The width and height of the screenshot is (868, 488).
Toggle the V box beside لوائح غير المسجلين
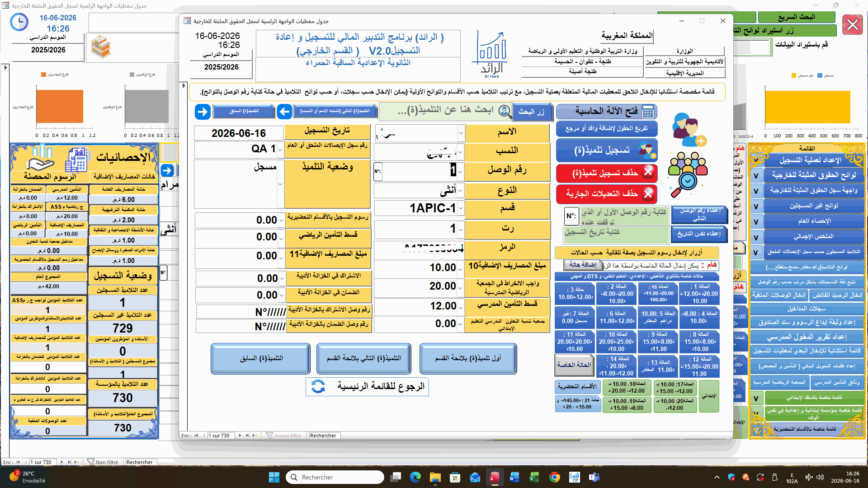pos(756,206)
